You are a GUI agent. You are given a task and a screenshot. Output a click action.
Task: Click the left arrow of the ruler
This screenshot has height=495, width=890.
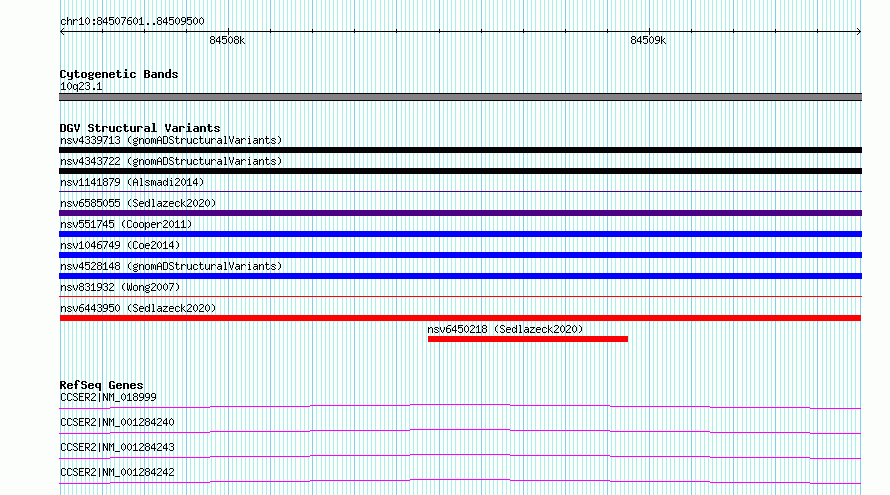click(62, 32)
